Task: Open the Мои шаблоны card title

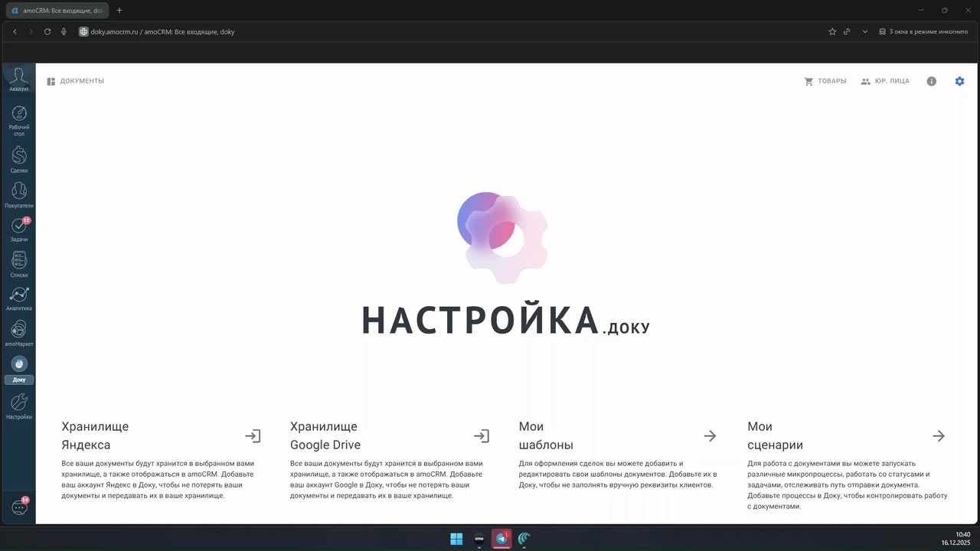Action: [546, 435]
